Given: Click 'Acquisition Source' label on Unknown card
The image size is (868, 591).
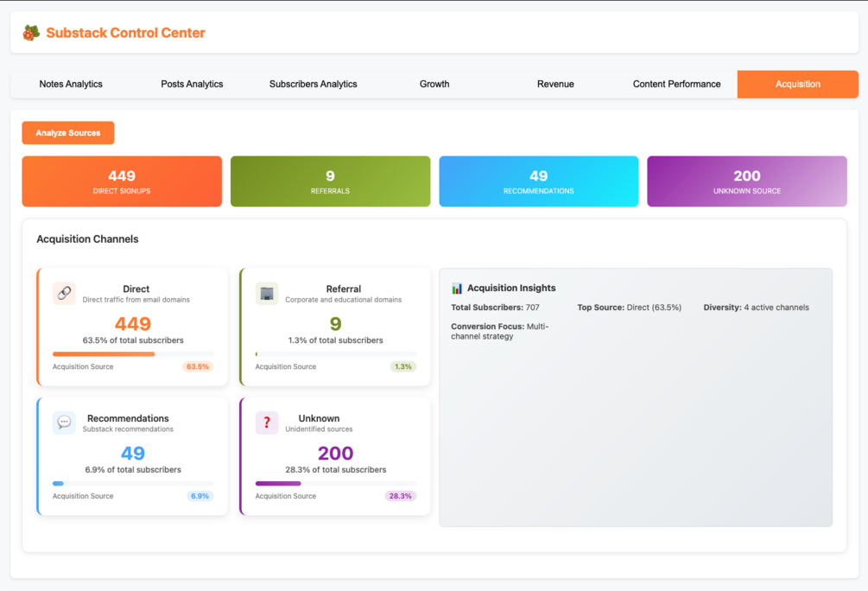Looking at the screenshot, I should [x=286, y=496].
